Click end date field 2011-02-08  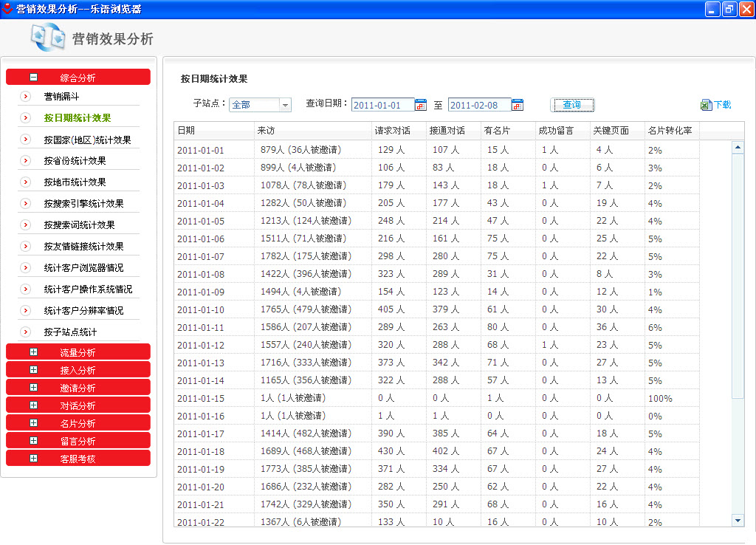[x=480, y=105]
